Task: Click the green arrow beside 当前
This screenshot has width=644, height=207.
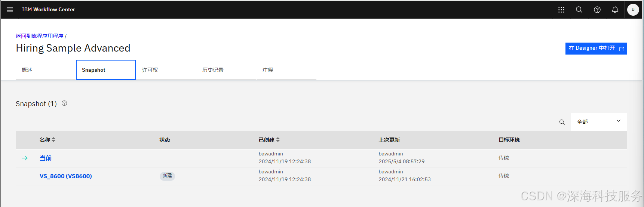Action: pos(25,158)
